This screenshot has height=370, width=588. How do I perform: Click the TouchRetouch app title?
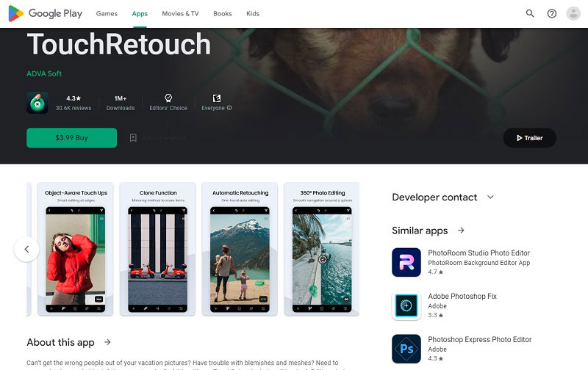tap(119, 44)
